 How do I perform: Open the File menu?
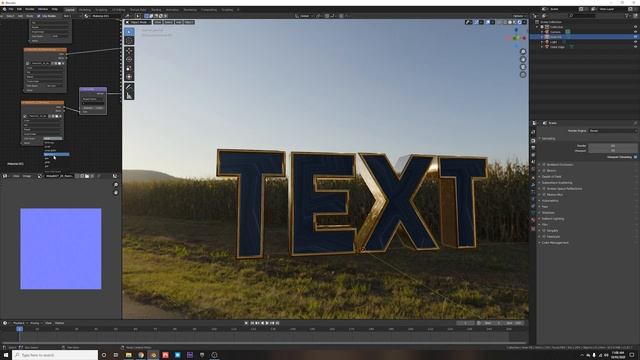coord(11,9)
